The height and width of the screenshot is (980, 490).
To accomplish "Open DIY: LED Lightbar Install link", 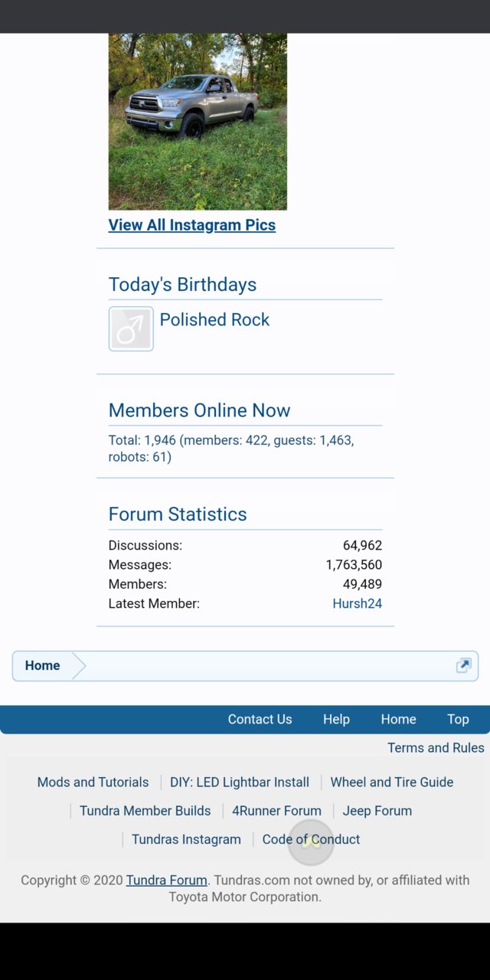I will tap(240, 782).
